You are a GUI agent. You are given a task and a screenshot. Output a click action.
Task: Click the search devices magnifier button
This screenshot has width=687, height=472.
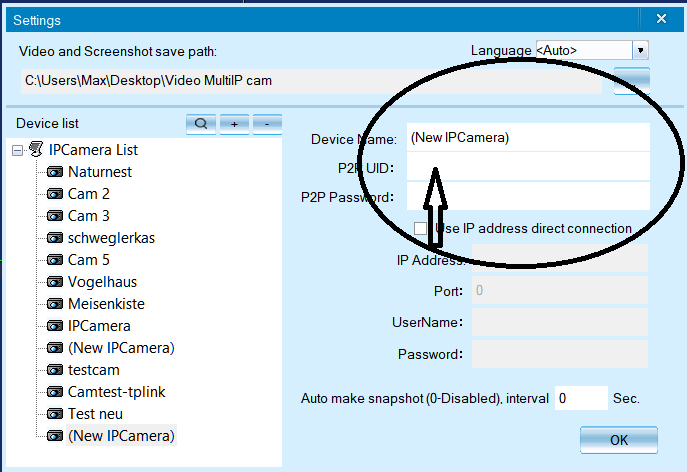tap(201, 124)
